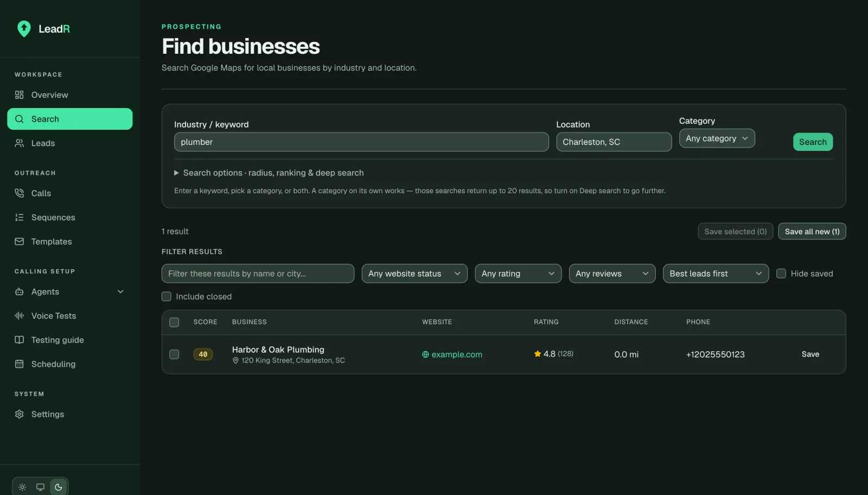Click the Voice Tests waveform icon
This screenshot has height=495, width=868.
pos(20,316)
